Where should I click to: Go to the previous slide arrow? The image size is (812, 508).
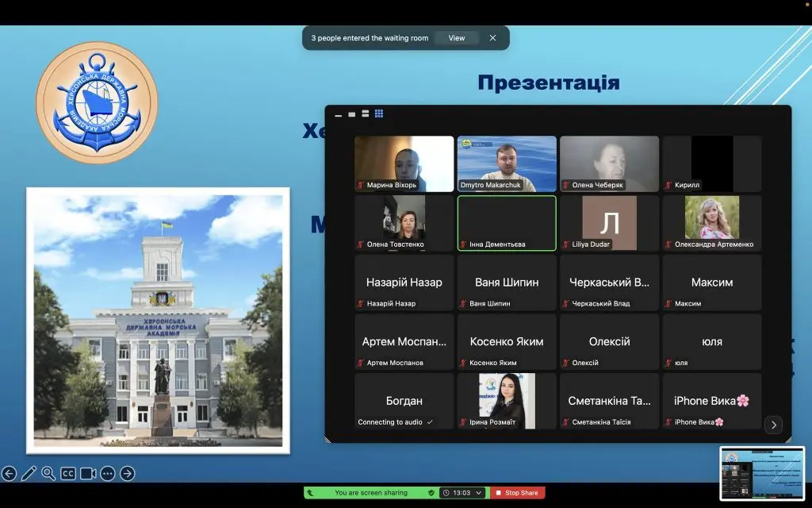coord(10,474)
